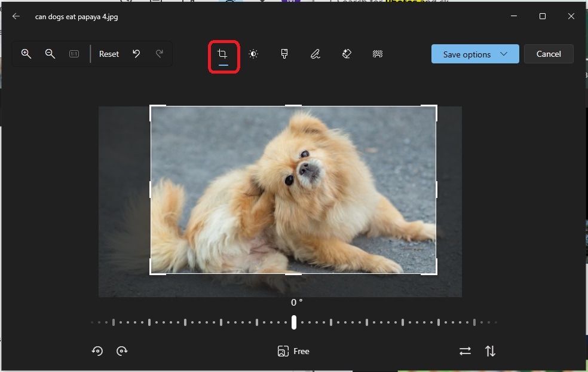Zoom out of the image
The image size is (588, 372).
point(50,54)
